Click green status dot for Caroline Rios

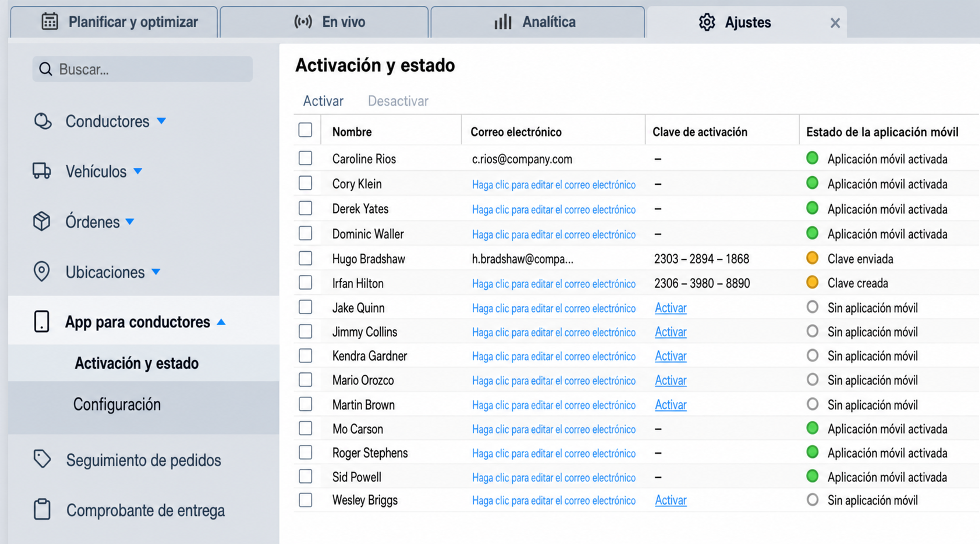(812, 158)
